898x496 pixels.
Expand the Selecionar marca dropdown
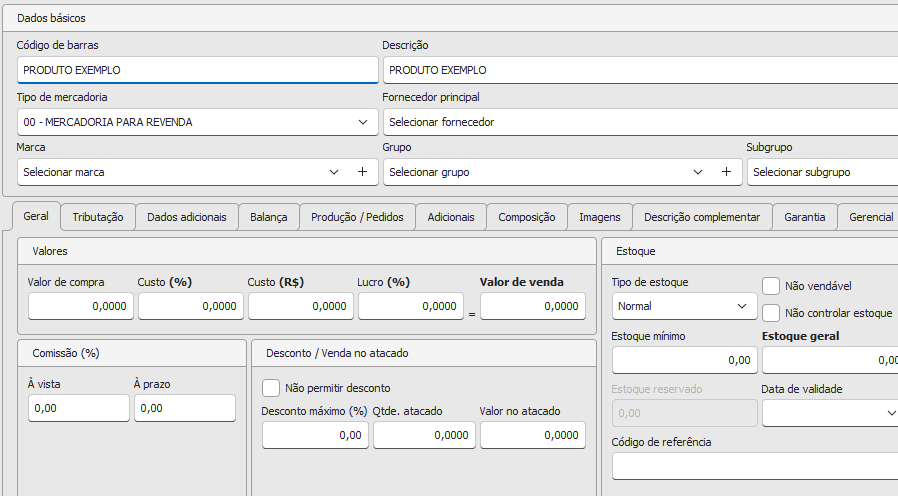pyautogui.click(x=334, y=172)
